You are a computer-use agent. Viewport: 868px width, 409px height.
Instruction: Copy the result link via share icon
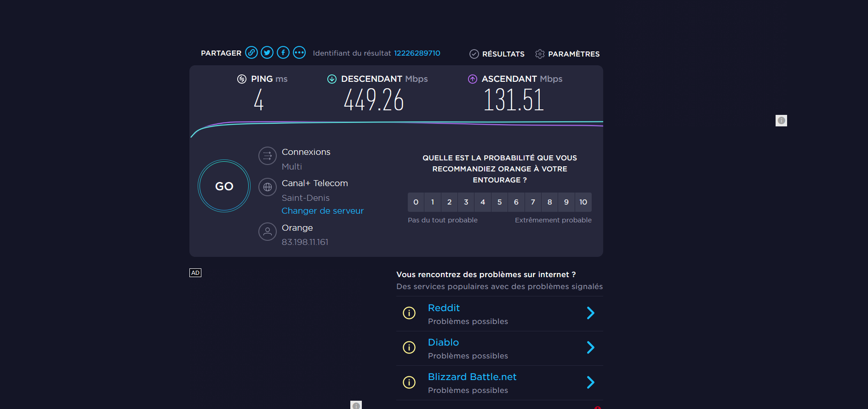pyautogui.click(x=251, y=53)
